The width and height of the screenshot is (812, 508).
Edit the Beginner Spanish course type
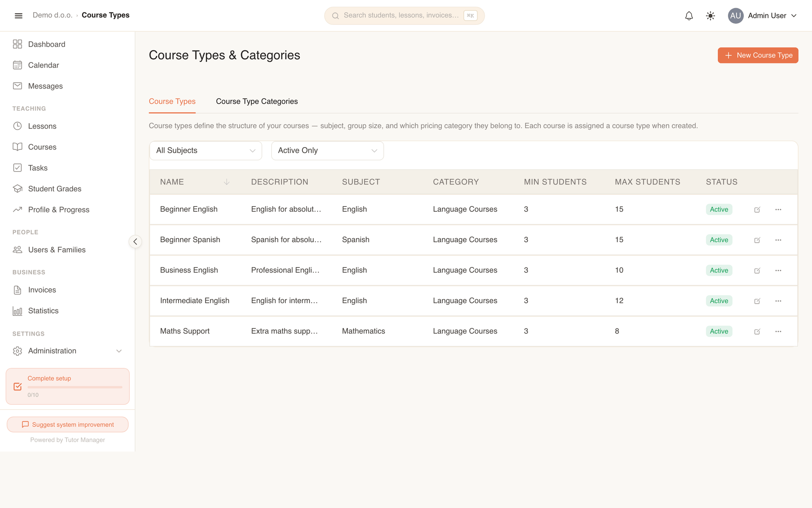[x=757, y=240]
